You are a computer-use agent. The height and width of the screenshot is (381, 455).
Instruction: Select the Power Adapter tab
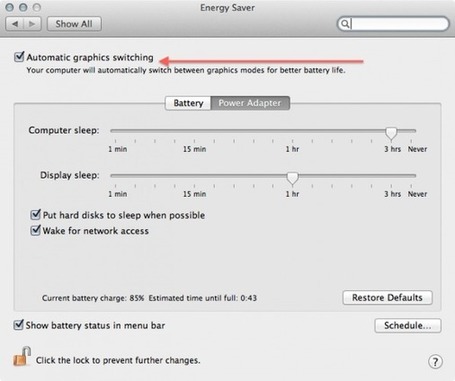(x=250, y=103)
